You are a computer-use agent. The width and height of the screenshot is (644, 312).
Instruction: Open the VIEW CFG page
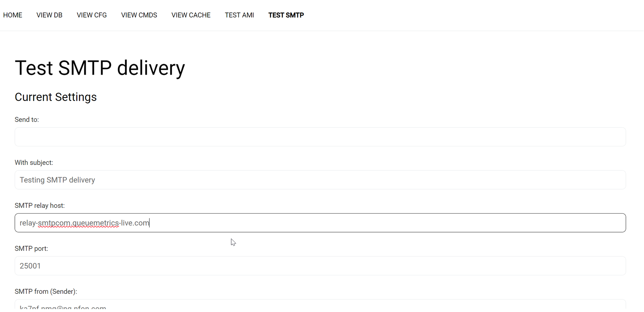[x=92, y=15]
